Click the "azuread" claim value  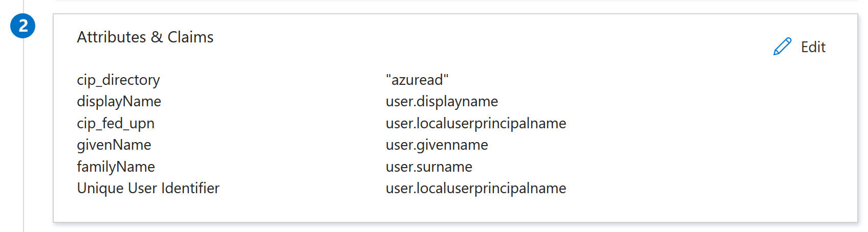[417, 80]
